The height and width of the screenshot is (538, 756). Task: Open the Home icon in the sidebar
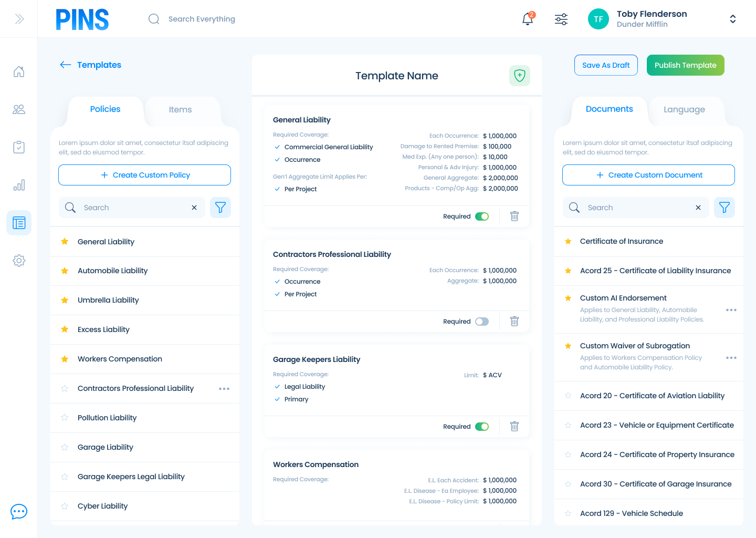tap(19, 71)
